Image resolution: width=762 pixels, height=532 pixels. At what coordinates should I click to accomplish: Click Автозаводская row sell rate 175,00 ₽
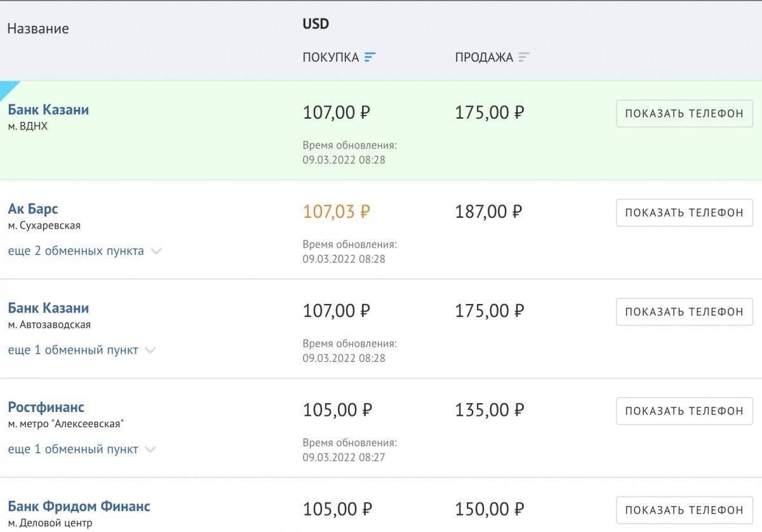490,311
